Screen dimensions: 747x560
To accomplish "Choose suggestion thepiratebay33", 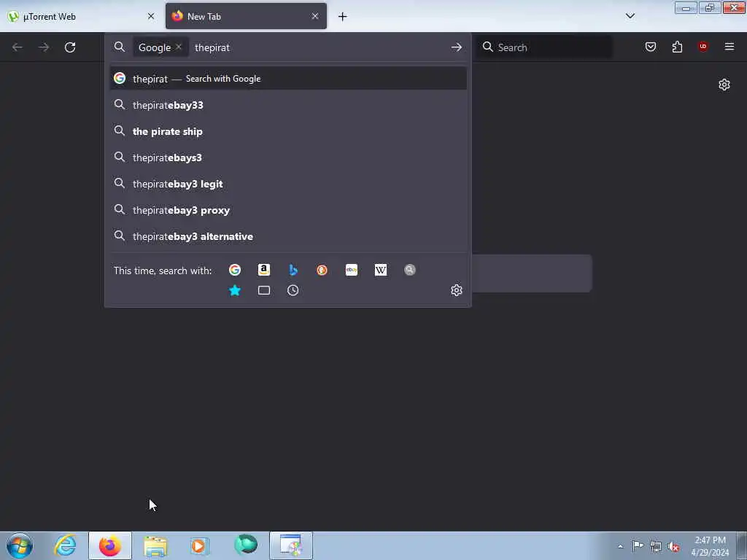I will (288, 105).
